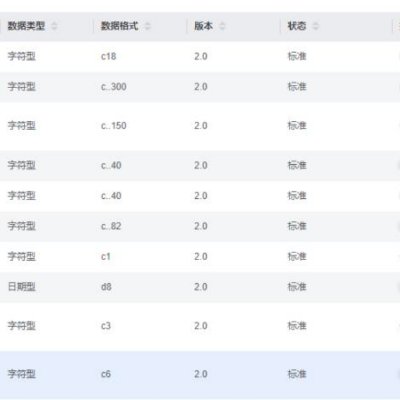400x400 pixels.
Task: Click version 2.0 in the d8 row
Action: (201, 287)
